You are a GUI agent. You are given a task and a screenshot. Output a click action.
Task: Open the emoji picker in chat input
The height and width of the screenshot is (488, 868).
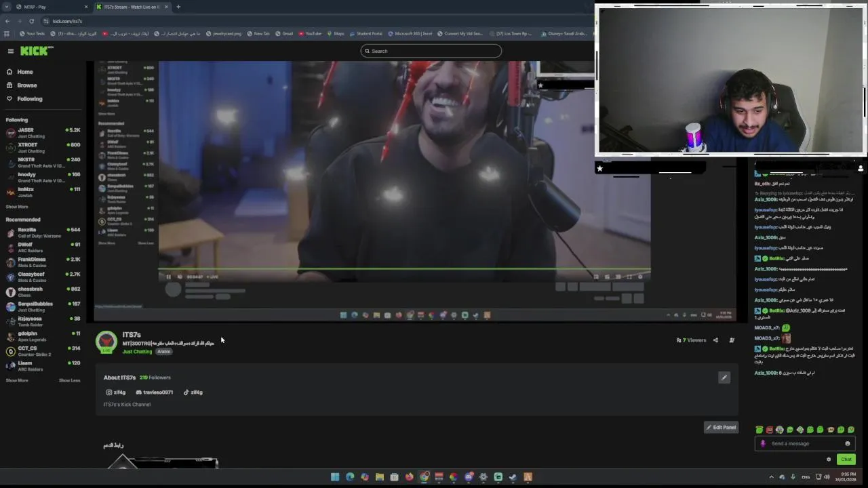click(847, 443)
